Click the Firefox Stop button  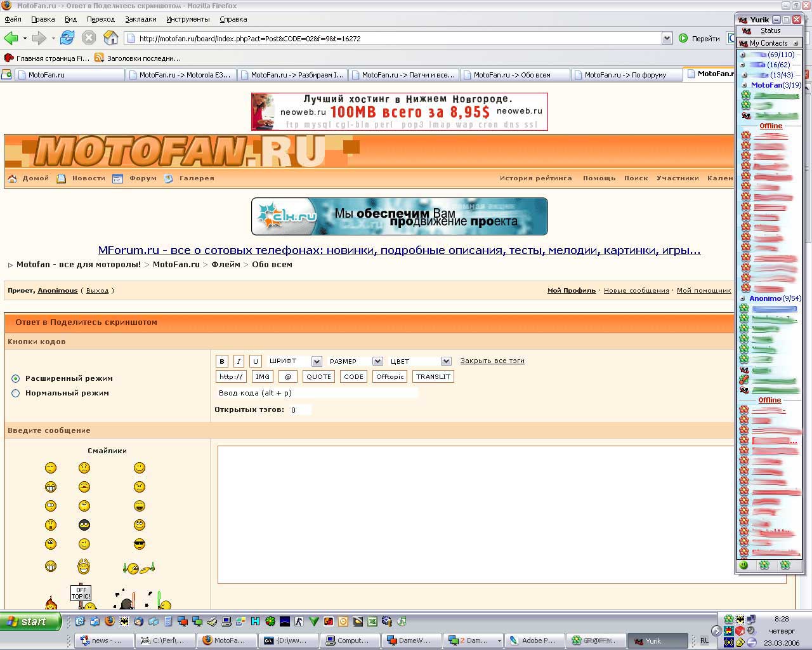pyautogui.click(x=89, y=38)
